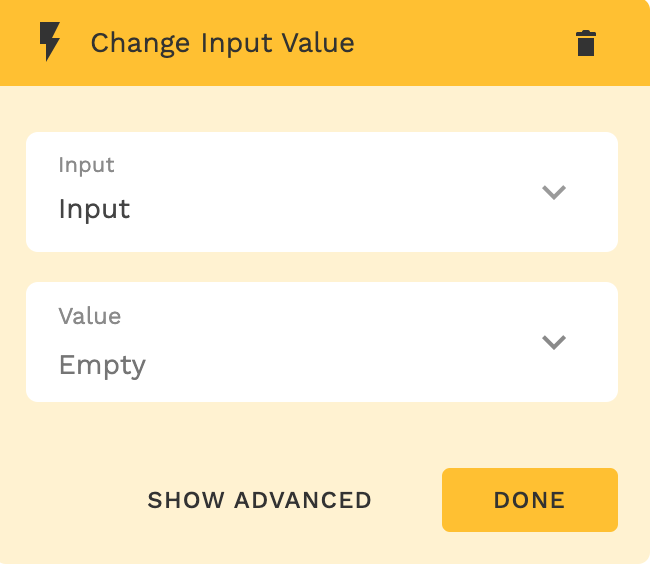The width and height of the screenshot is (658, 570).
Task: Remove the Change Input Value action
Action: click(x=586, y=44)
